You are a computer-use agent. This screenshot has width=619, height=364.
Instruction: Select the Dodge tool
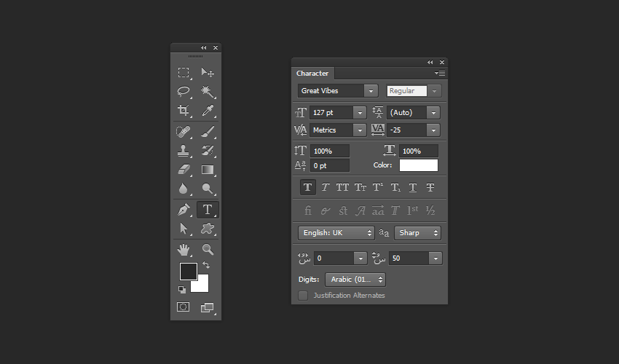click(x=208, y=189)
